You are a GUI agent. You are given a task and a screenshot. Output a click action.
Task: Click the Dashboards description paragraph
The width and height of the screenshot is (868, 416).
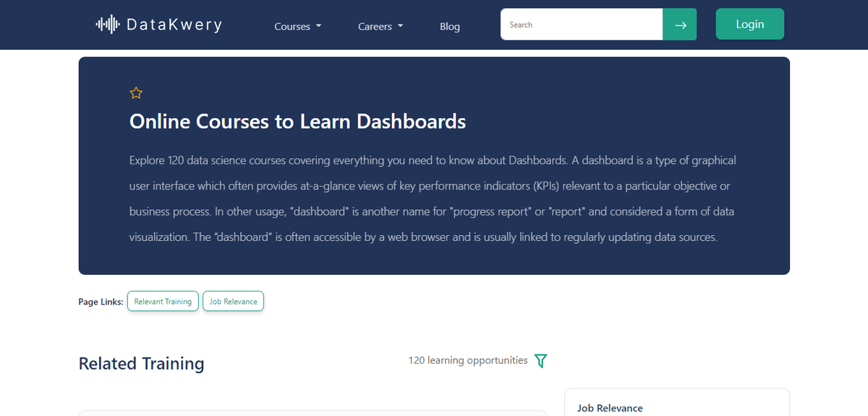coord(433,198)
